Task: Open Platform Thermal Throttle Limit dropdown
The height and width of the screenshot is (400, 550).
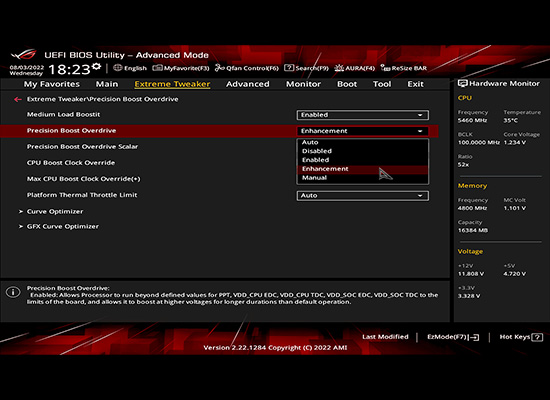Action: pos(363,196)
